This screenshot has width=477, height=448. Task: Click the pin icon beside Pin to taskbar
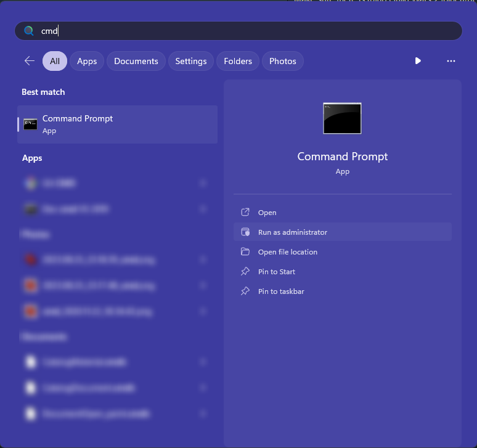[x=245, y=291]
